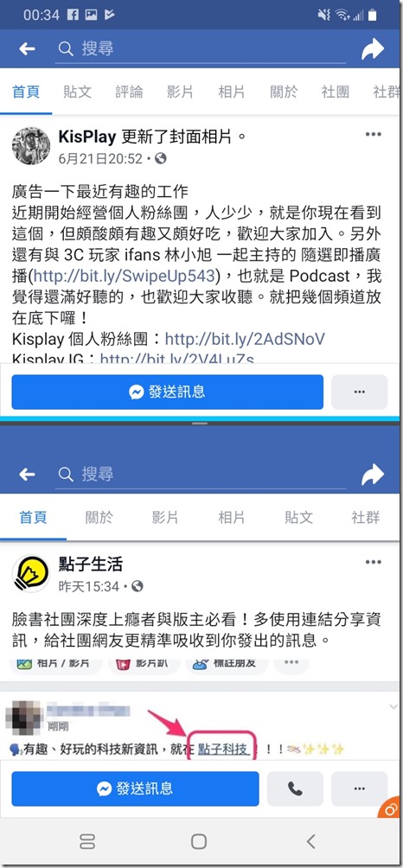
Task: Open the three-dot menu on KisPlay post
Action: pos(374,135)
